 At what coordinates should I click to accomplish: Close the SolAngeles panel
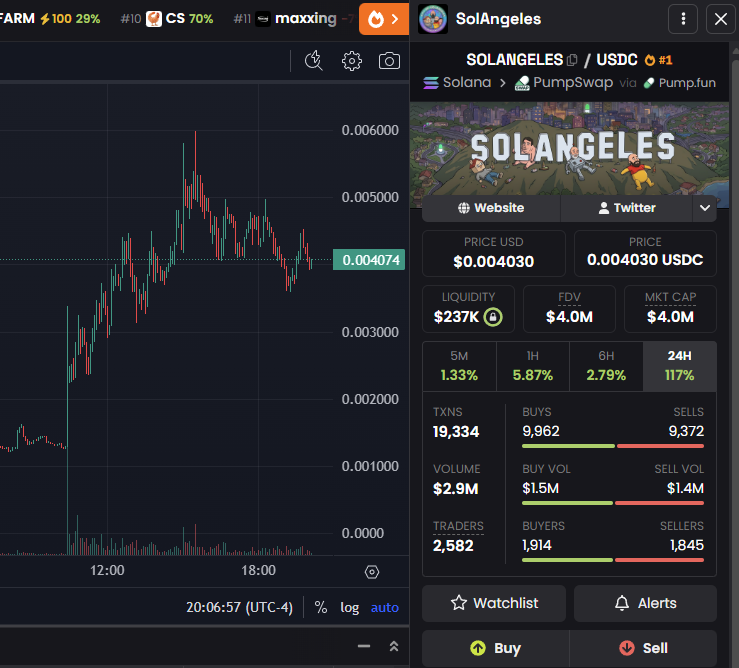tap(721, 19)
